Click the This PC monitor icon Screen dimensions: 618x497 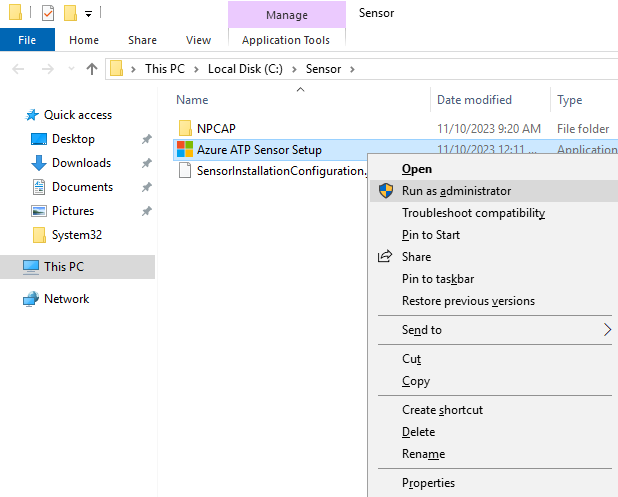coord(31,267)
